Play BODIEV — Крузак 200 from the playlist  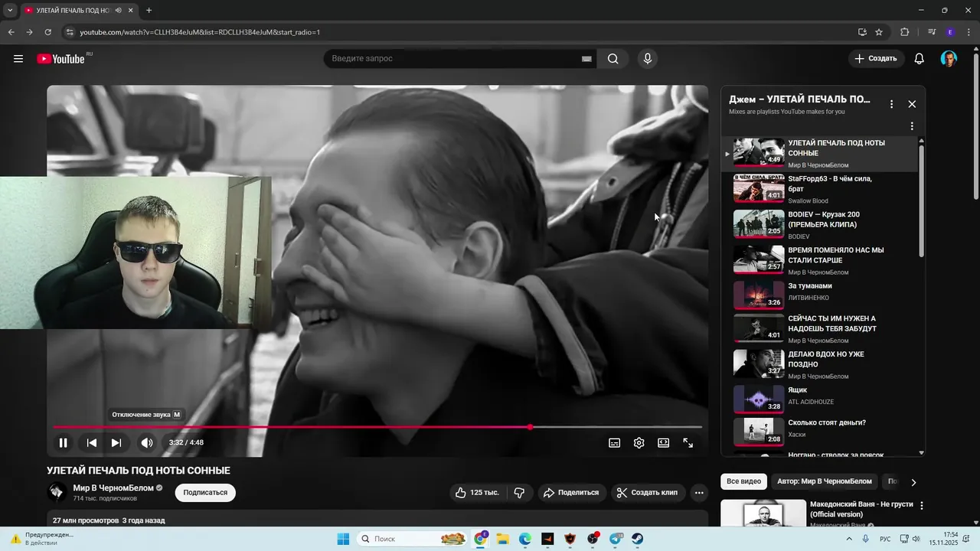(819, 225)
